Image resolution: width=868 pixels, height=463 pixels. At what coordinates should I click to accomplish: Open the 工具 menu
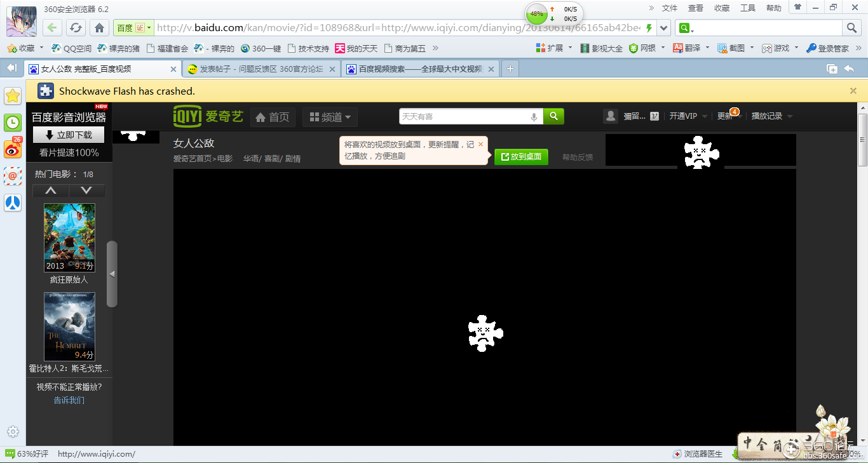tap(748, 8)
